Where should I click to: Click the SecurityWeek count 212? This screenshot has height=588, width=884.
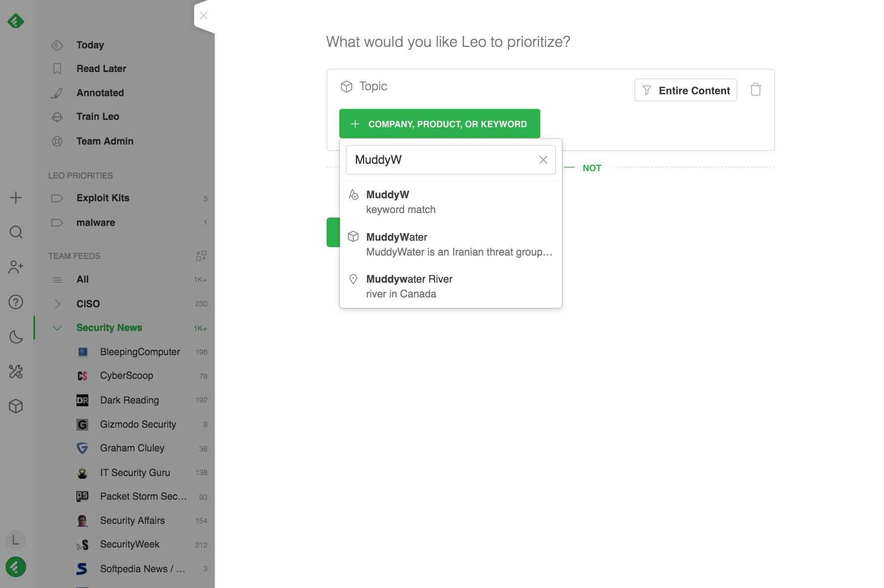(x=201, y=545)
